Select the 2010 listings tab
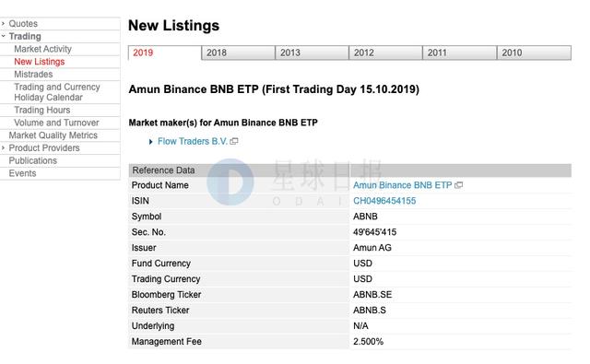This screenshot has height=364, width=590. 534,53
